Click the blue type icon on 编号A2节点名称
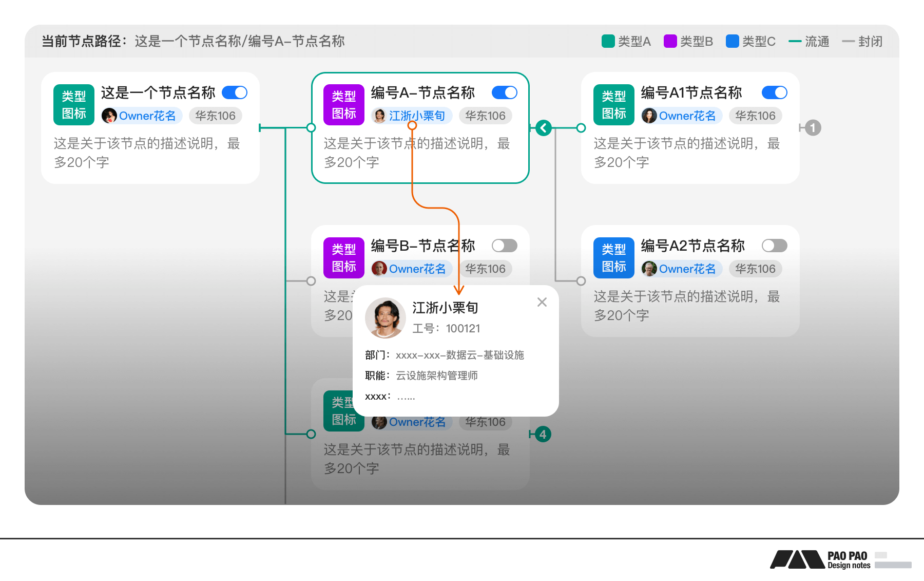 point(613,257)
